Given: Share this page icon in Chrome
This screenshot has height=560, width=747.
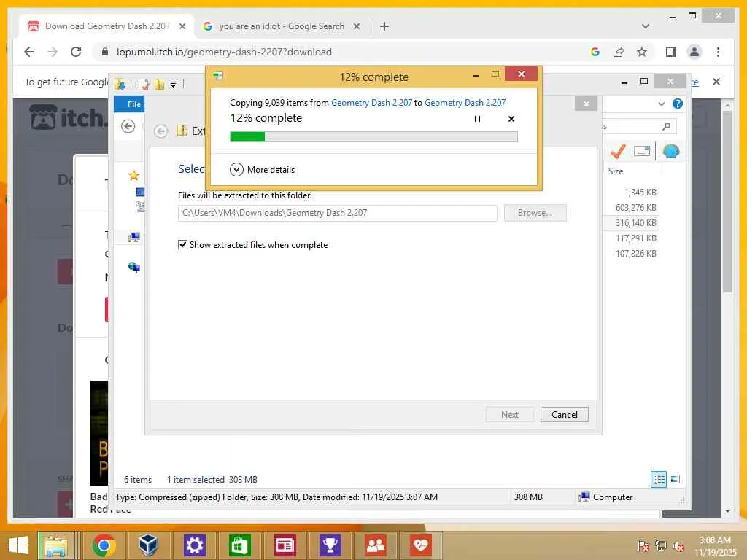Looking at the screenshot, I should click(x=619, y=52).
